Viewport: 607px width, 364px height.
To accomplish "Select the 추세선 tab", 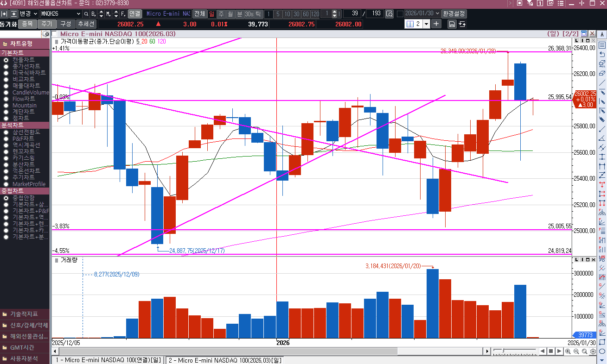I will point(86,24).
